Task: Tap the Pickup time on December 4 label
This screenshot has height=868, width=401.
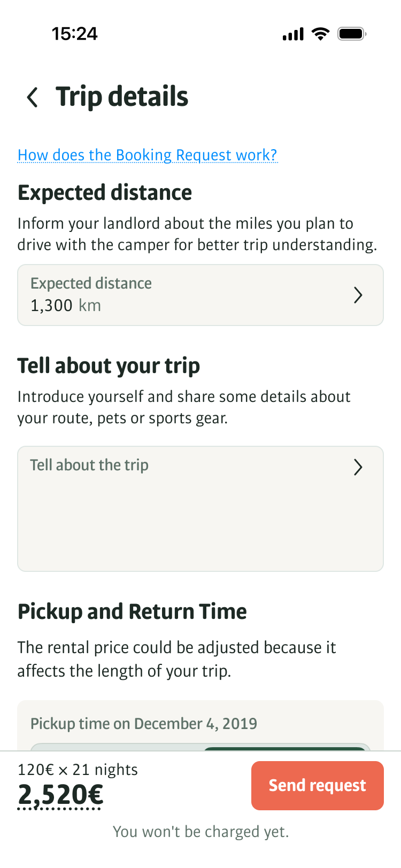Action: (144, 724)
